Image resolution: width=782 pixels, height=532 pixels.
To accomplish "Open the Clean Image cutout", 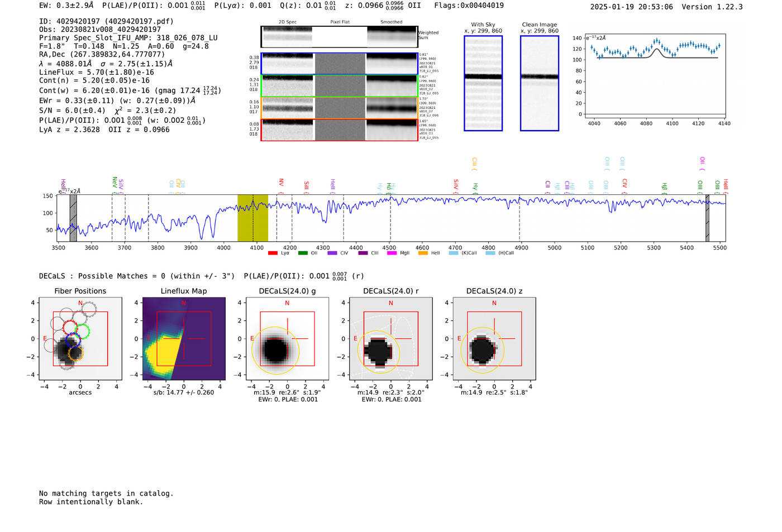I will click(x=540, y=83).
